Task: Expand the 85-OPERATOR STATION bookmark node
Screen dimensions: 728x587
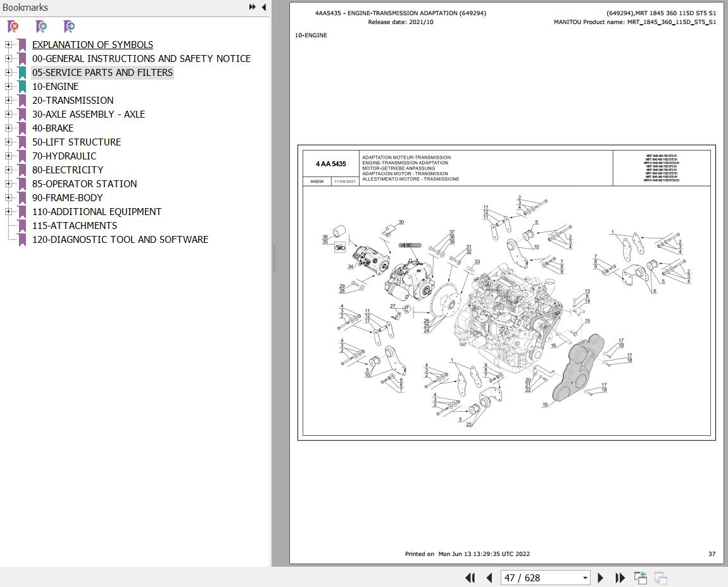Action: (8, 184)
